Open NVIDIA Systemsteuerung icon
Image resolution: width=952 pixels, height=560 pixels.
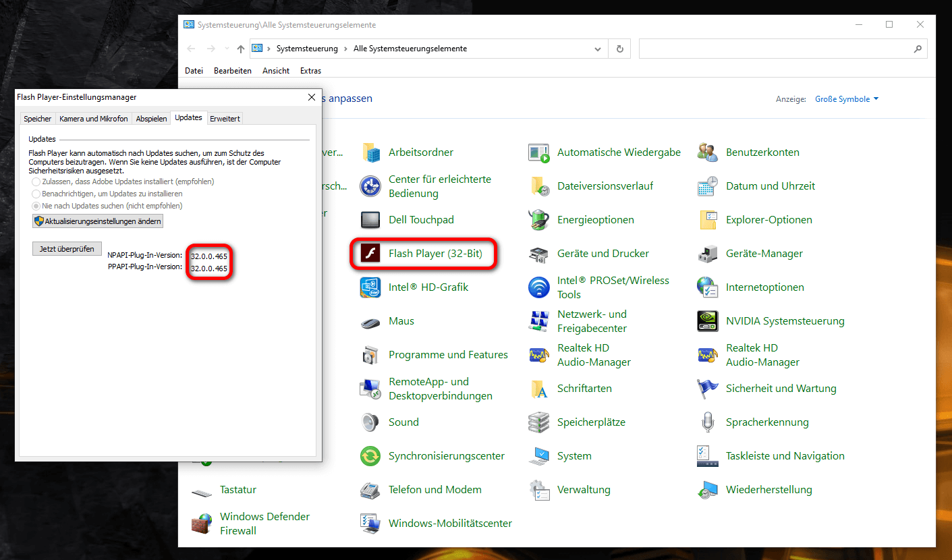708,321
